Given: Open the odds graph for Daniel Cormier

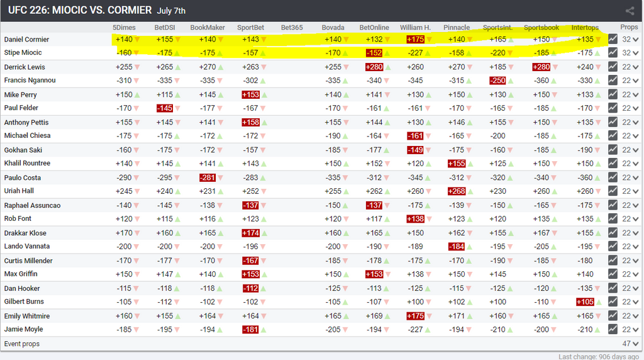Looking at the screenshot, I should click(x=613, y=39).
